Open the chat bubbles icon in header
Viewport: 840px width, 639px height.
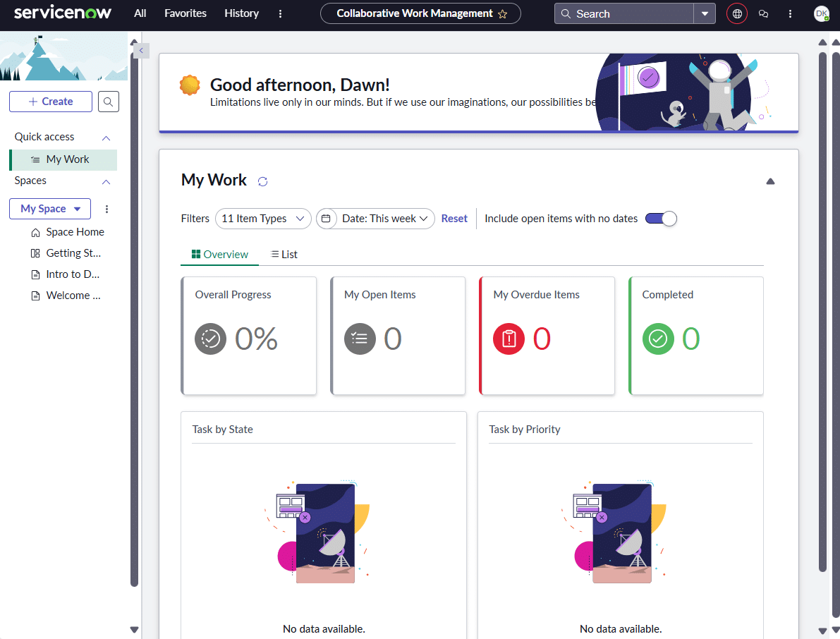pyautogui.click(x=763, y=13)
